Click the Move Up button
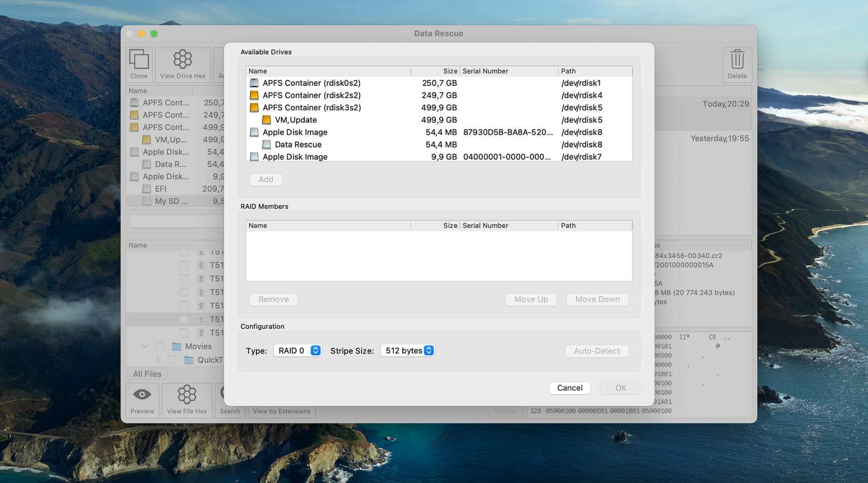 tap(531, 299)
